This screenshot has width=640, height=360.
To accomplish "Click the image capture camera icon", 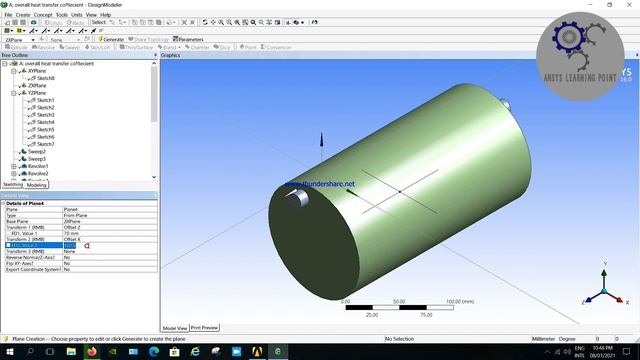I will pos(33,22).
